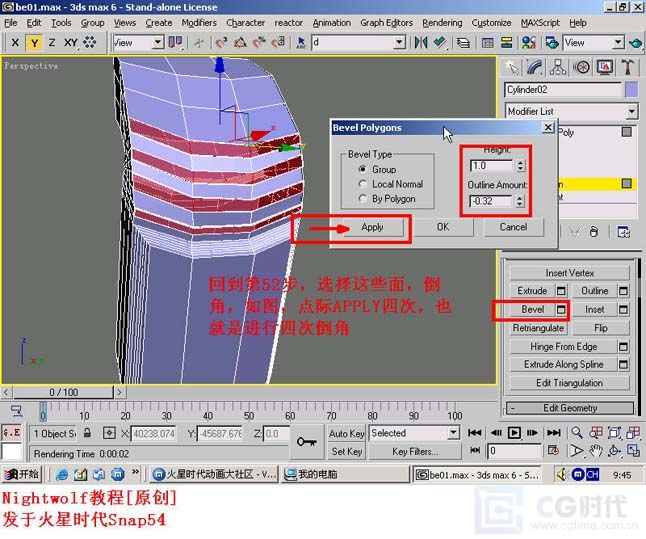The height and width of the screenshot is (539, 646).
Task: Open the Extrude settings box
Action: tap(561, 291)
